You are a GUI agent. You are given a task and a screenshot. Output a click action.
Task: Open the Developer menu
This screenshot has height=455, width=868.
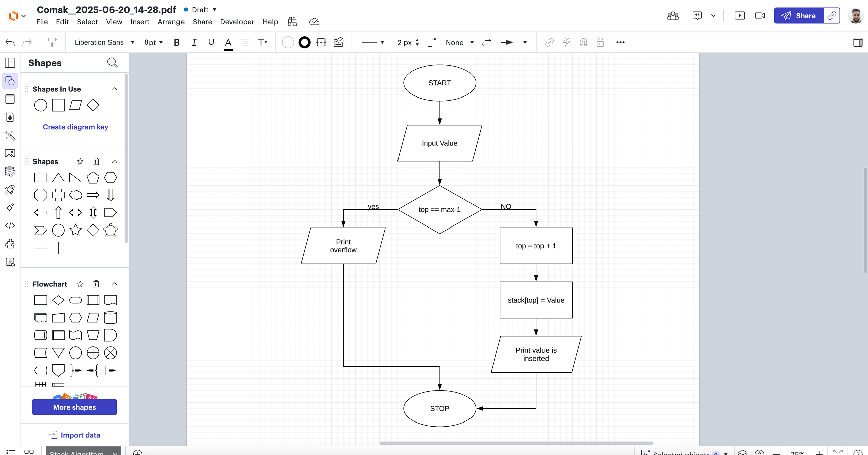[x=237, y=22]
